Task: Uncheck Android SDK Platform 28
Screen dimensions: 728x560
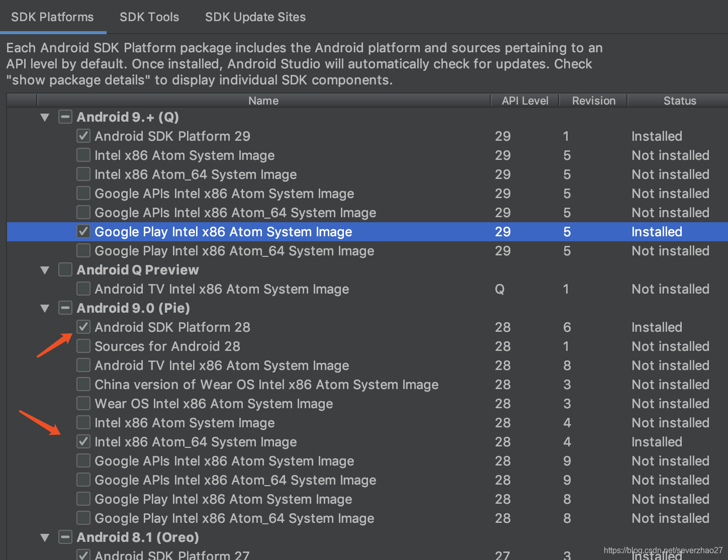Action: [x=83, y=327]
